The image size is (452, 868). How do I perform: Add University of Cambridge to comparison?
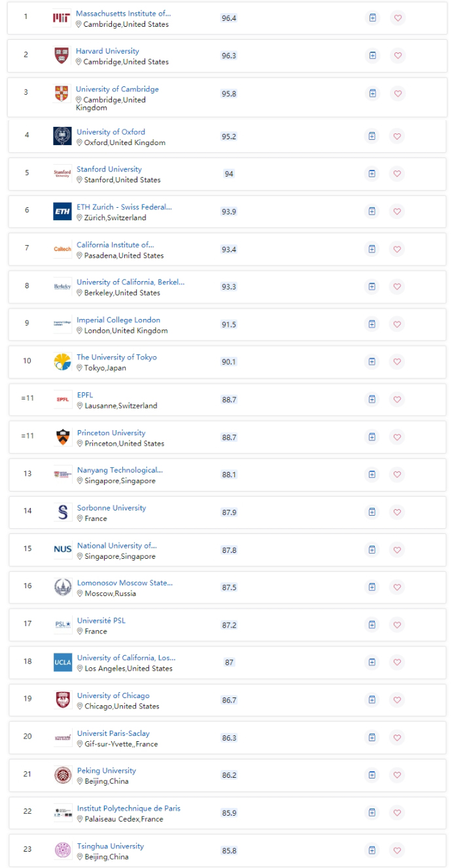372,93
